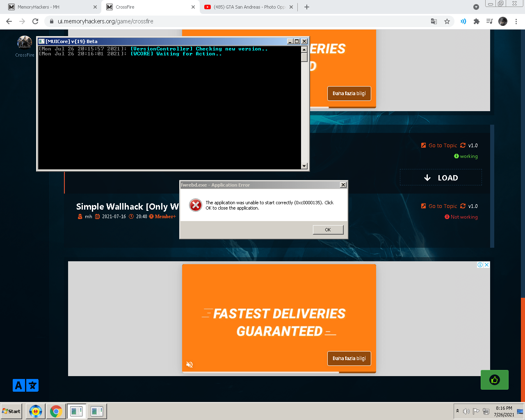525x420 pixels.
Task: Click the green thumbs-up button
Action: pos(495,380)
